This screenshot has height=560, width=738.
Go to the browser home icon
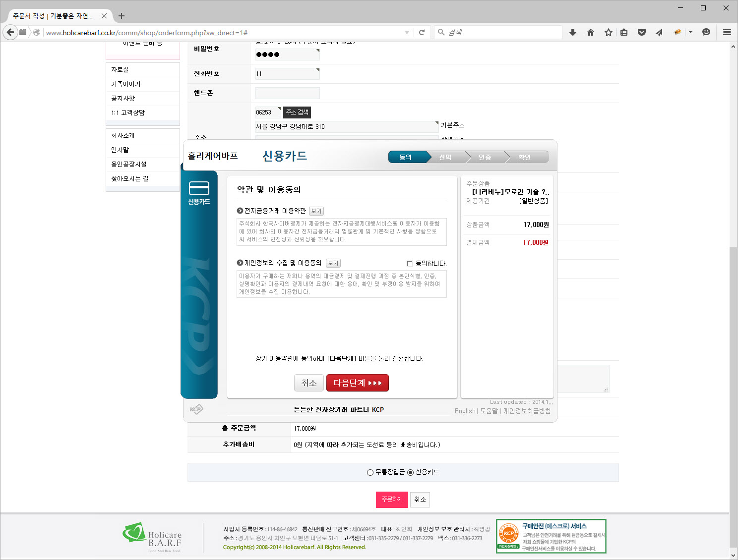pyautogui.click(x=590, y=32)
